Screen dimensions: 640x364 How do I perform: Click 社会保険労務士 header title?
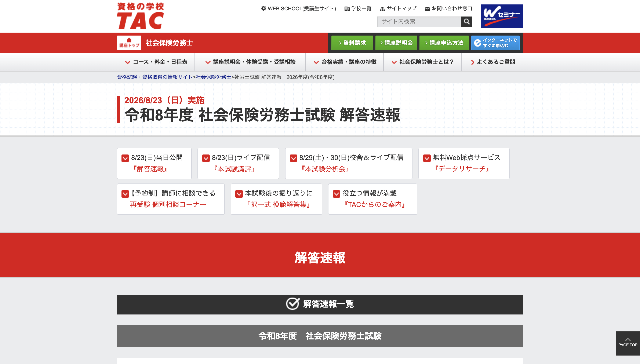coord(169,43)
